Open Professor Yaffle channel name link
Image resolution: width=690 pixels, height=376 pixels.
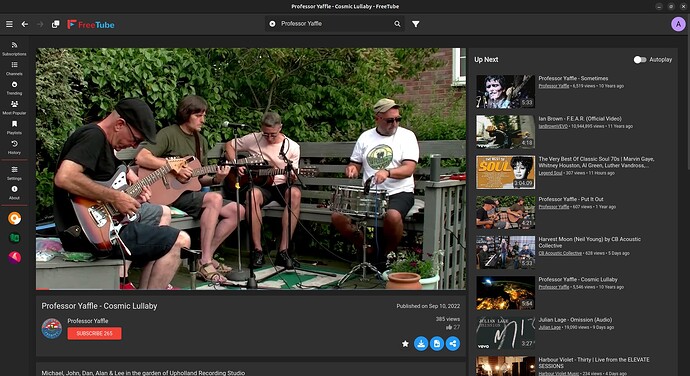tap(88, 321)
